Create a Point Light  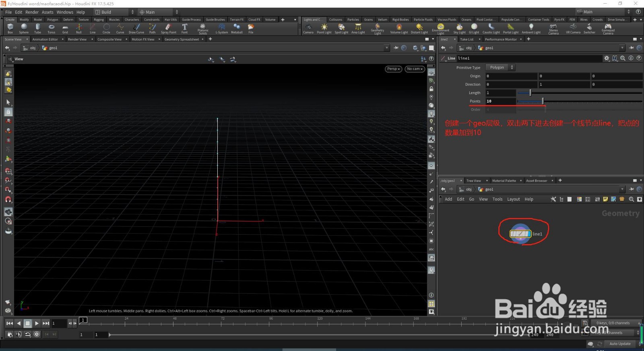click(x=324, y=29)
